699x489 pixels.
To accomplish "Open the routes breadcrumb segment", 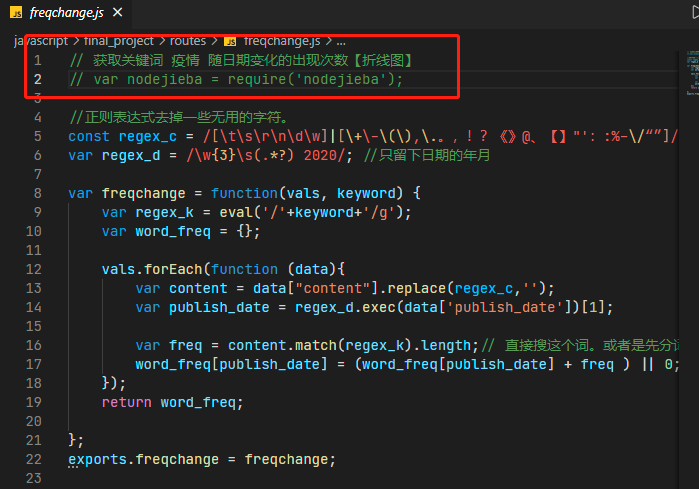I will coord(188,41).
